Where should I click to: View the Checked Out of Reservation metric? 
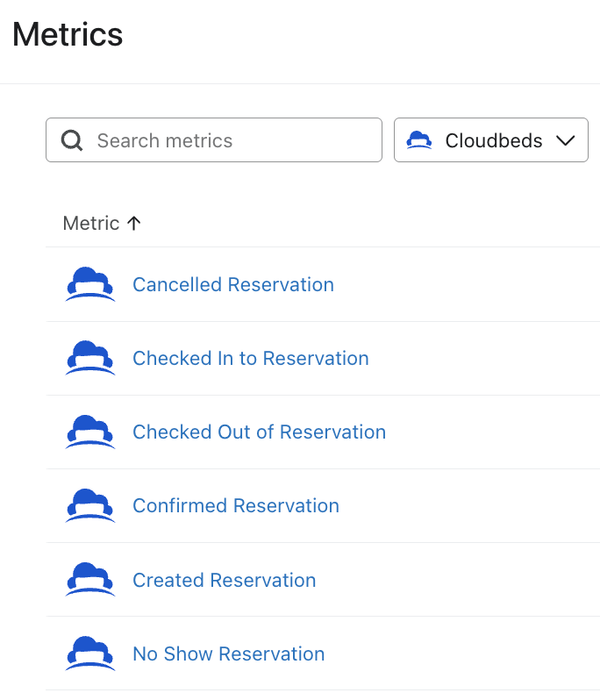pos(259,432)
